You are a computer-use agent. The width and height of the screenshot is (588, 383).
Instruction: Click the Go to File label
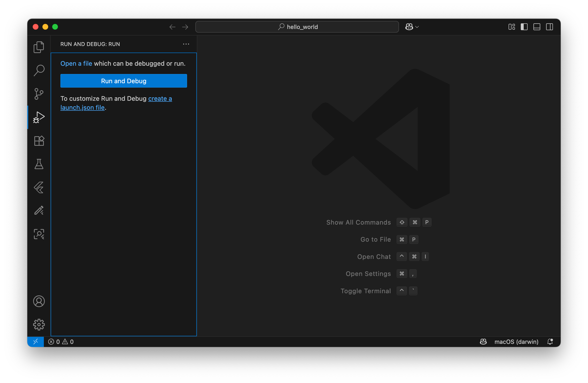point(376,239)
